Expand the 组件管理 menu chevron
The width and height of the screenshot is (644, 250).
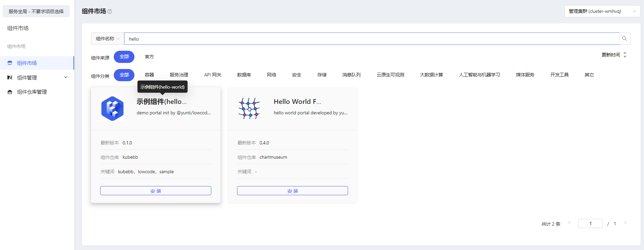pyautogui.click(x=66, y=77)
